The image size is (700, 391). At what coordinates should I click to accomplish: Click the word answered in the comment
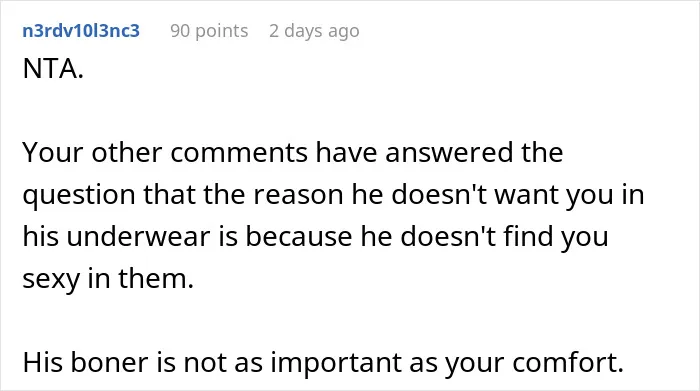(x=449, y=153)
